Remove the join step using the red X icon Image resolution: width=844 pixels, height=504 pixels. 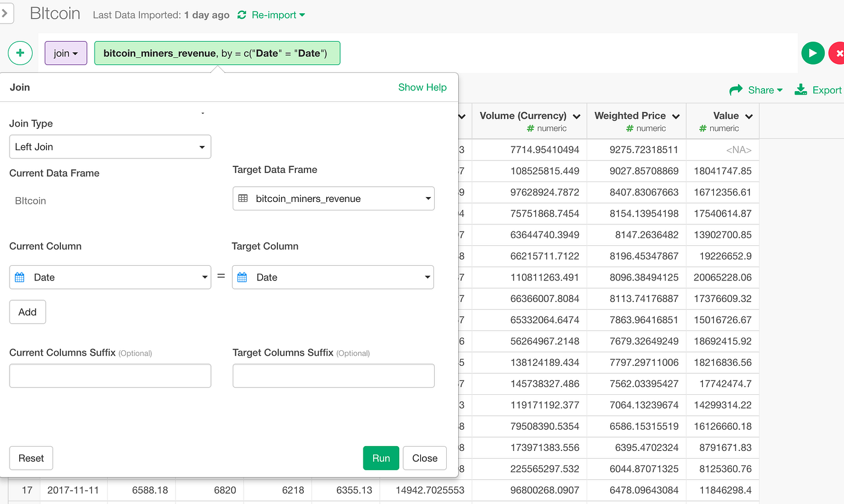click(840, 53)
